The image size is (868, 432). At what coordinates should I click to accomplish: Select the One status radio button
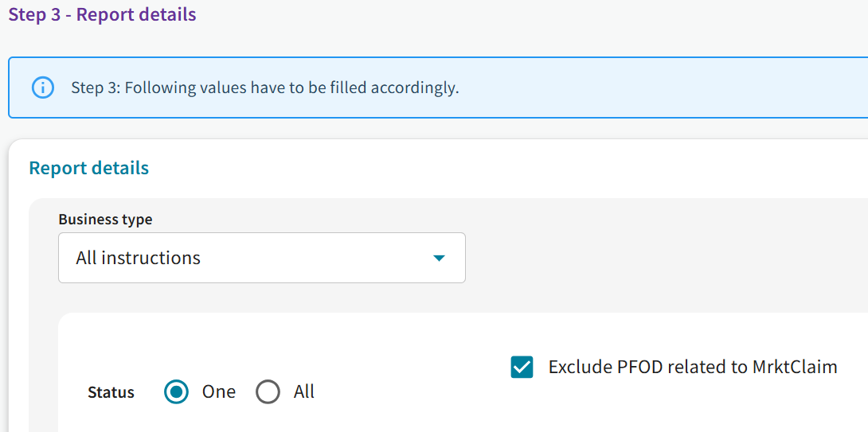pyautogui.click(x=177, y=391)
